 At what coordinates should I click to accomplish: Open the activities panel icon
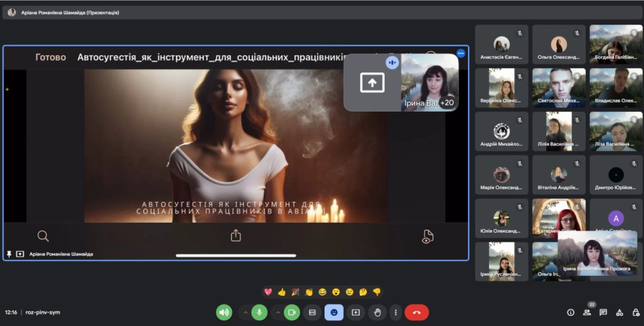[619, 312]
